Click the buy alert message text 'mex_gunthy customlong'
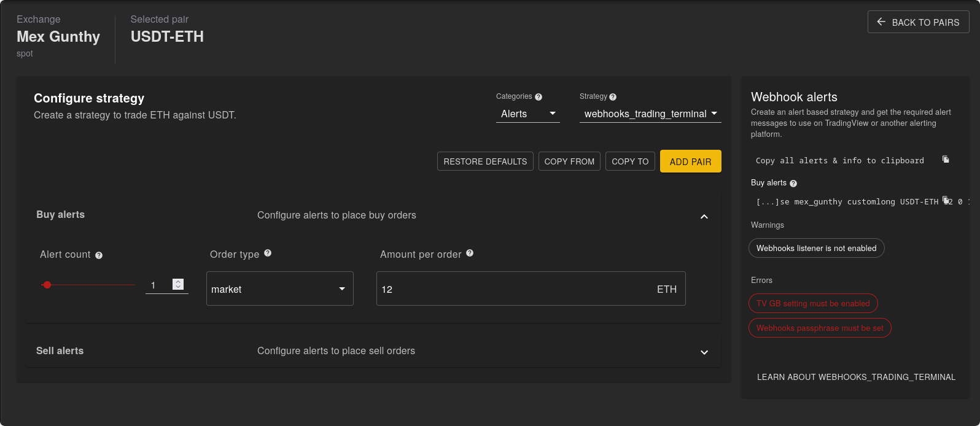The height and width of the screenshot is (426, 980). 844,201
